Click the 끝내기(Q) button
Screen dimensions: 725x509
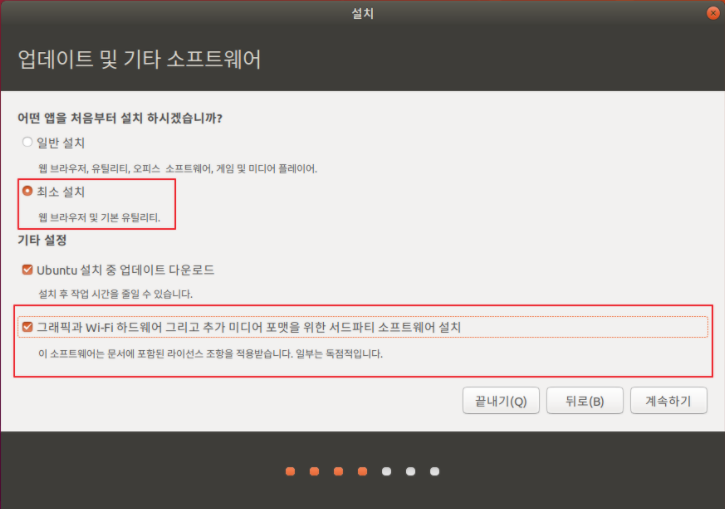501,401
